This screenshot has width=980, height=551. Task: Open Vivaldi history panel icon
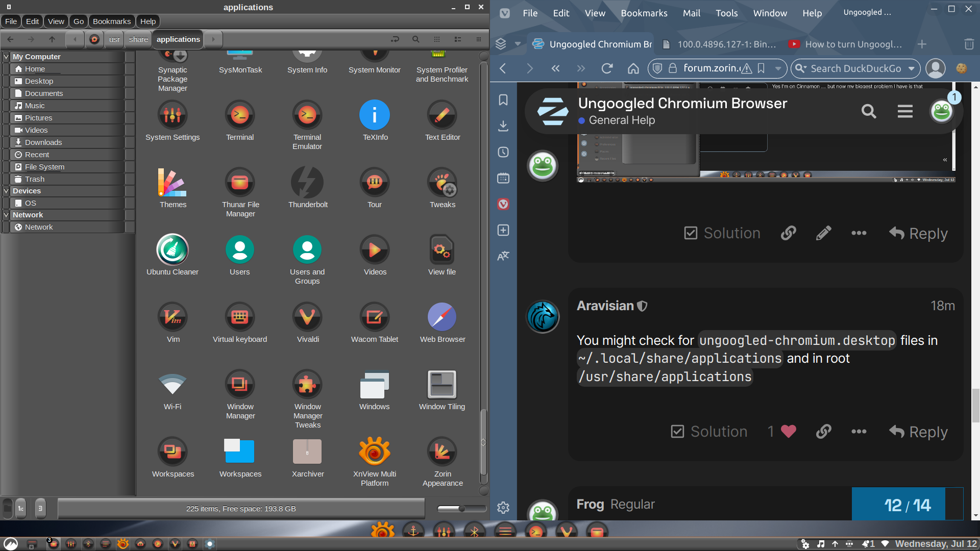503,152
